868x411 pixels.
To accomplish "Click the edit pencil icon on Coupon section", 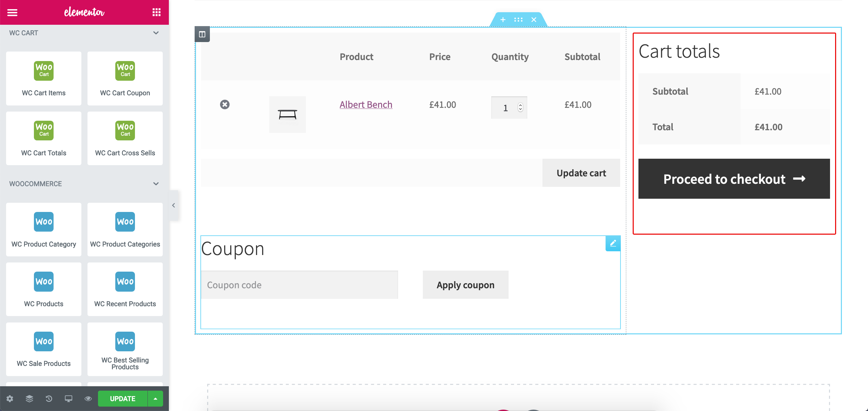I will pos(613,244).
